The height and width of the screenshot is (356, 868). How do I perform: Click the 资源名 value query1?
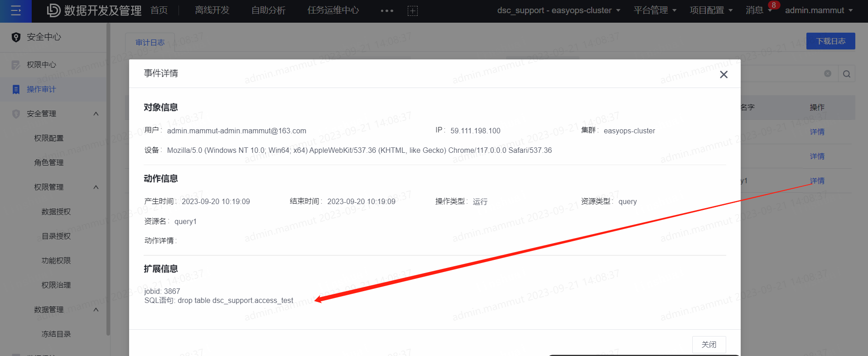click(185, 222)
